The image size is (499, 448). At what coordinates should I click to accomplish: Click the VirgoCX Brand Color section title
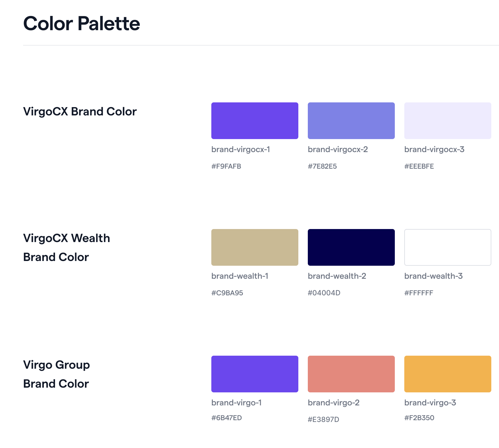click(x=80, y=112)
